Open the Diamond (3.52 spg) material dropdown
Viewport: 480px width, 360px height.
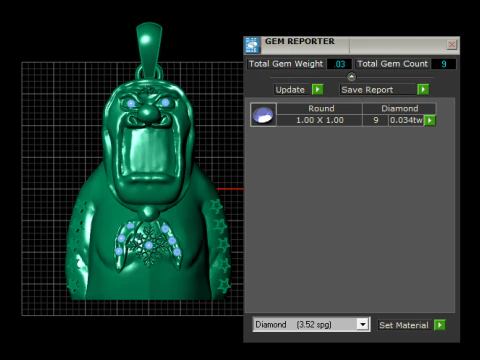pos(363,324)
